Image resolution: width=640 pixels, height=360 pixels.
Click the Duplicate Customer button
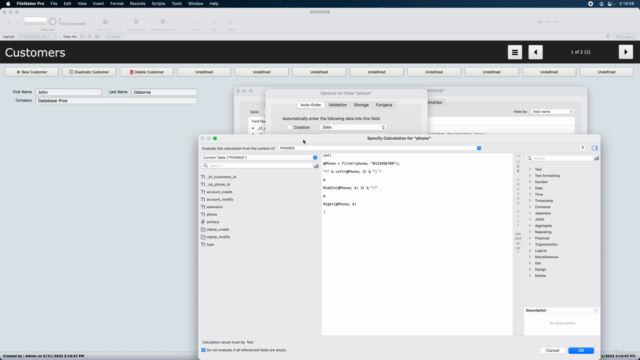[x=89, y=72]
